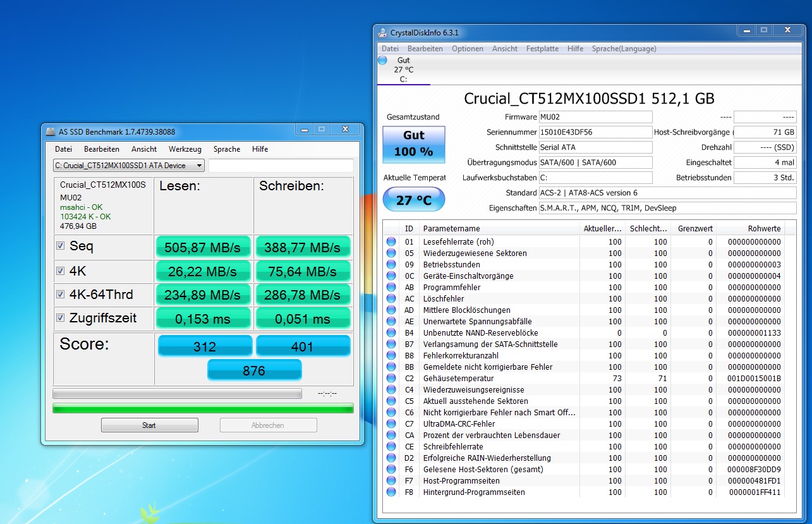Click the total score 876 box

[255, 370]
